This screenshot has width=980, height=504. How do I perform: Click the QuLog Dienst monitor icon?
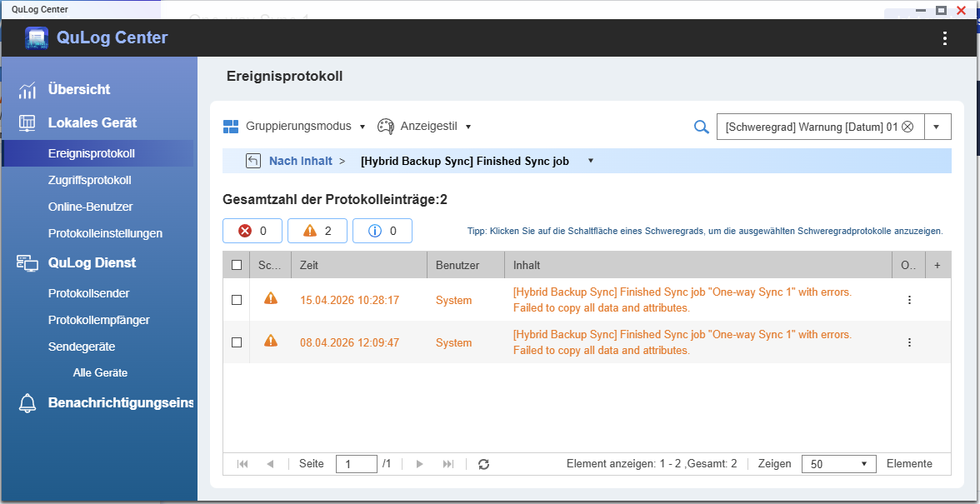(27, 263)
